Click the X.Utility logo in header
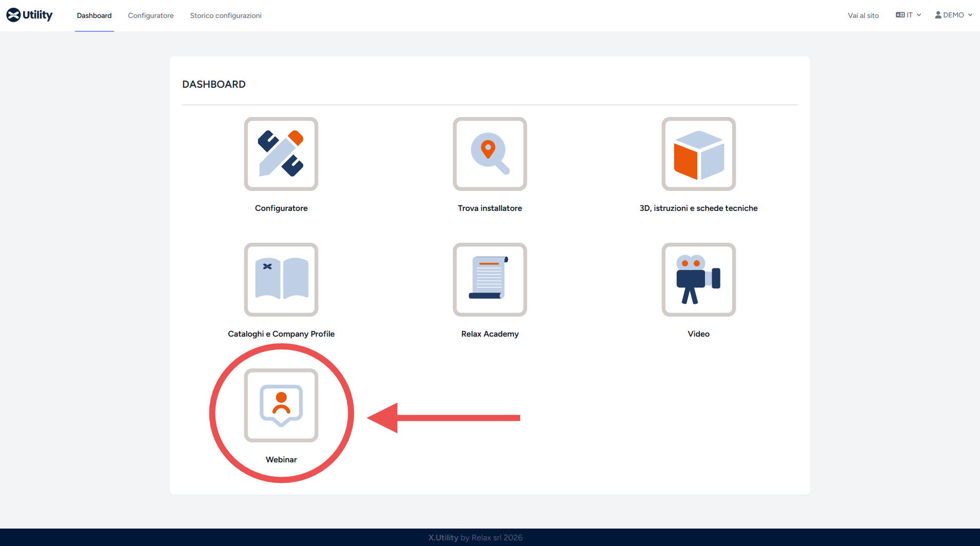980x546 pixels. point(30,15)
